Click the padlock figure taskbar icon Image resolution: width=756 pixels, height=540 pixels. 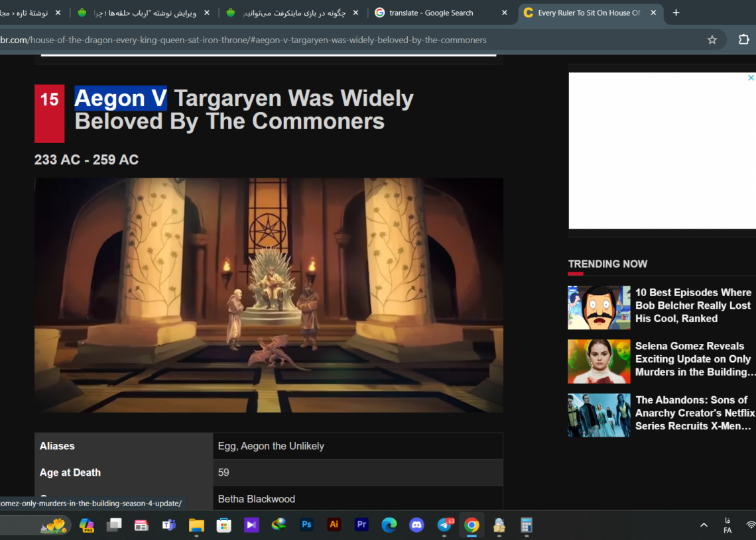499,525
